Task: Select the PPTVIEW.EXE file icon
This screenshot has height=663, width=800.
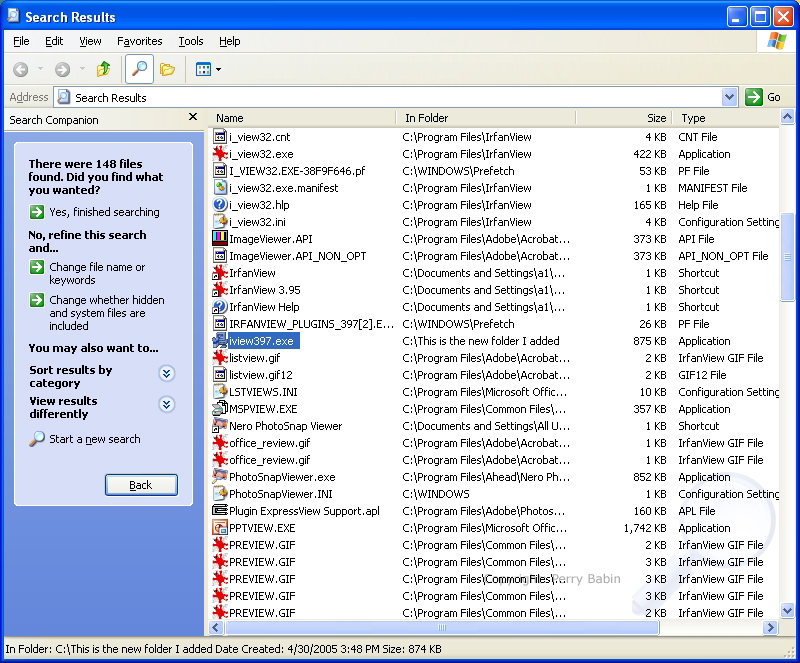Action: point(220,528)
